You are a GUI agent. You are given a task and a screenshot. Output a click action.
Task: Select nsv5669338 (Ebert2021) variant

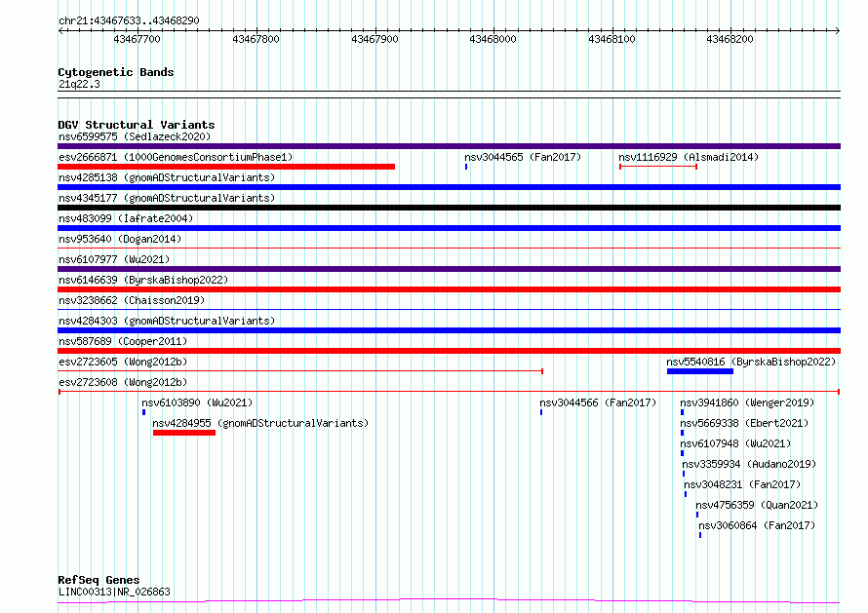click(744, 423)
